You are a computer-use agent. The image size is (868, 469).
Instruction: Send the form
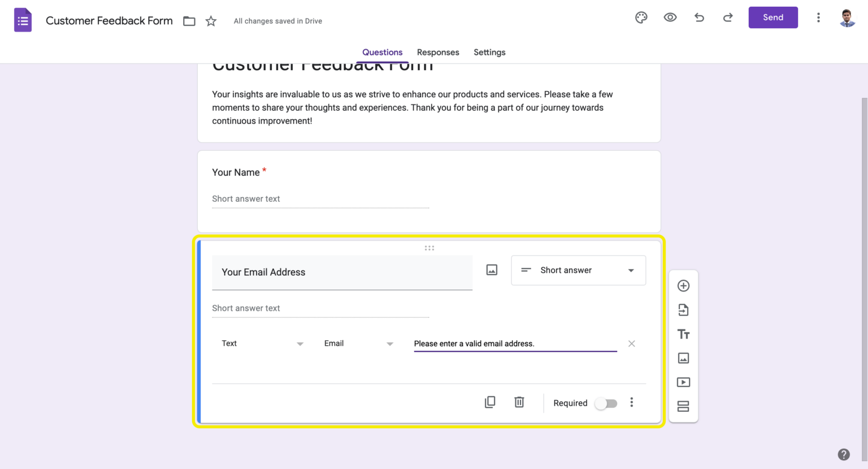(x=773, y=18)
